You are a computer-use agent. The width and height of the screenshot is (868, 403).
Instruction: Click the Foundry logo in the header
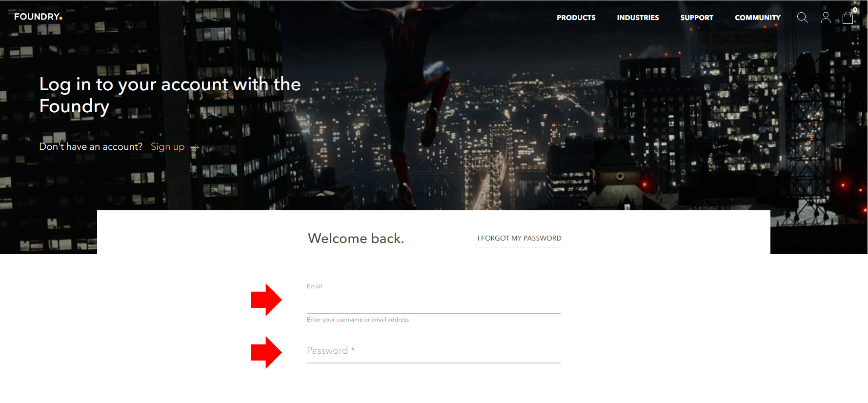click(x=38, y=17)
